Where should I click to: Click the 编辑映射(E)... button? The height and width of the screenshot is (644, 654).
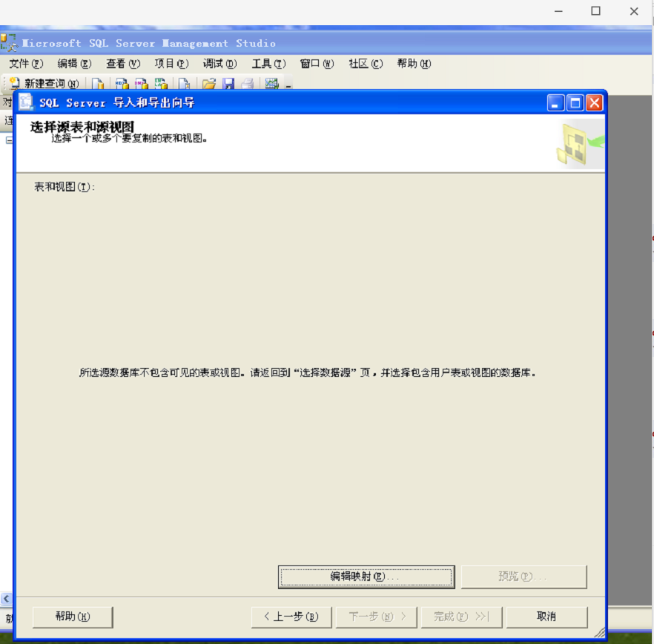point(366,576)
